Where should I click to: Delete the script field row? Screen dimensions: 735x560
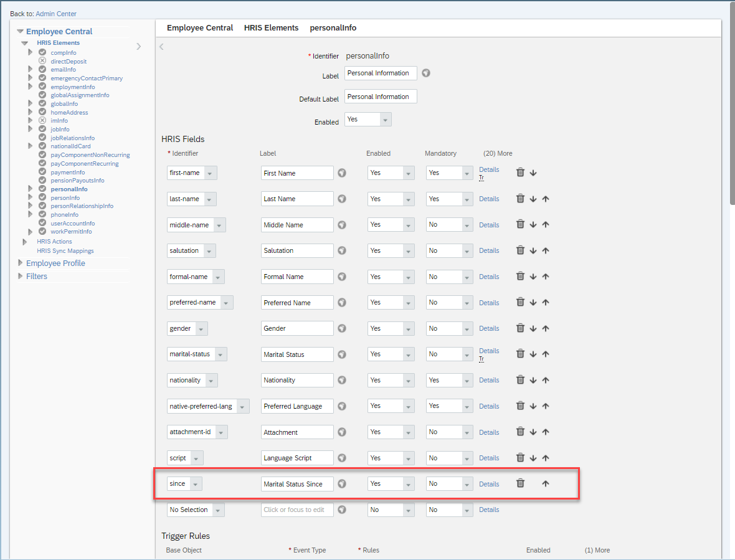[x=520, y=458]
